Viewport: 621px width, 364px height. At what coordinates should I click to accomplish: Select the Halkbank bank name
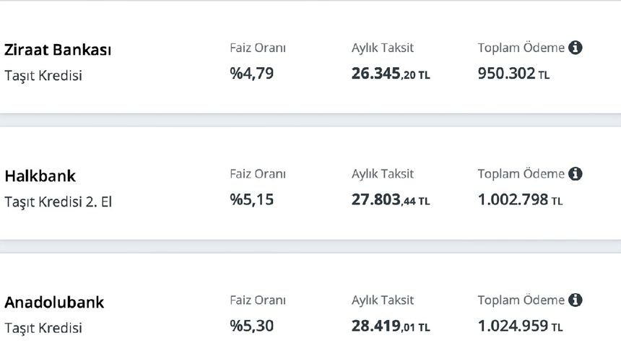[x=40, y=176]
